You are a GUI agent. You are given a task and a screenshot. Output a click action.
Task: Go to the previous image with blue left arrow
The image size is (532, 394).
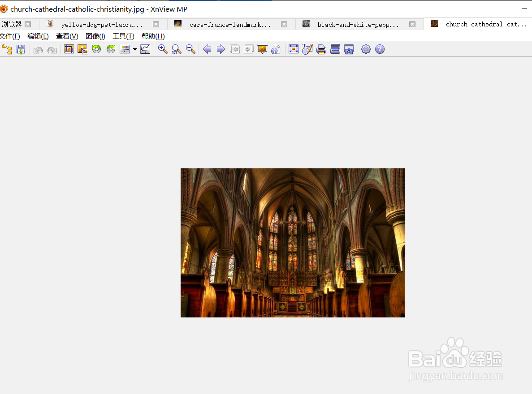207,49
